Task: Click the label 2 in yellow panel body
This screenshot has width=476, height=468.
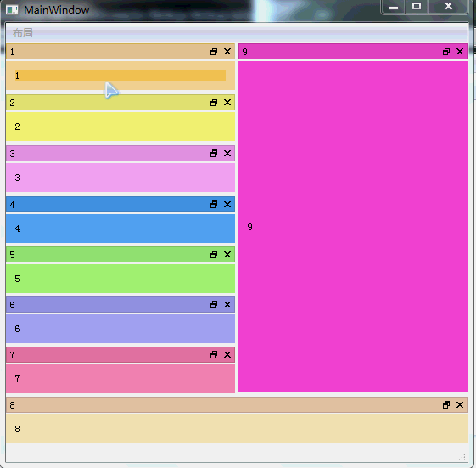Action: pyautogui.click(x=17, y=127)
